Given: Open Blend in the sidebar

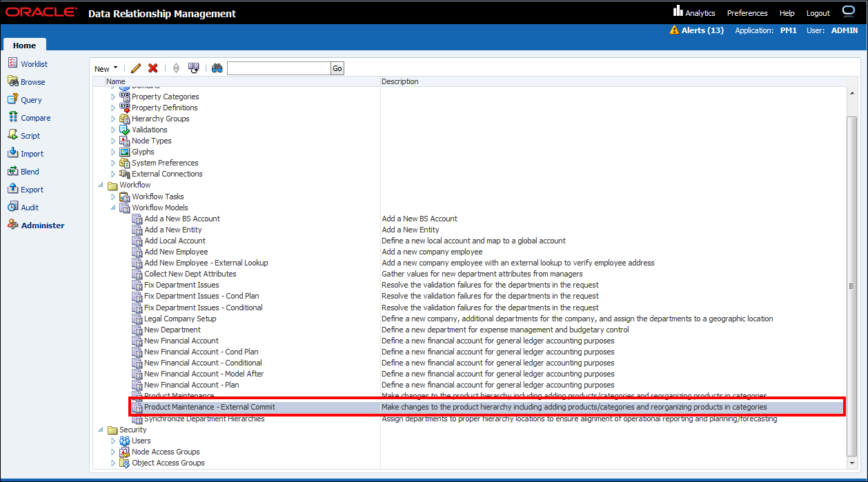Looking at the screenshot, I should coord(30,172).
